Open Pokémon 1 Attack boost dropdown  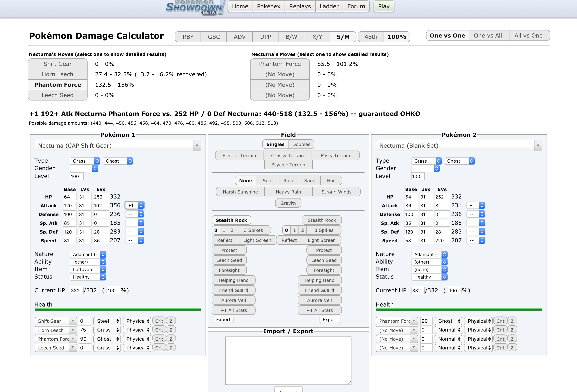tap(135, 205)
